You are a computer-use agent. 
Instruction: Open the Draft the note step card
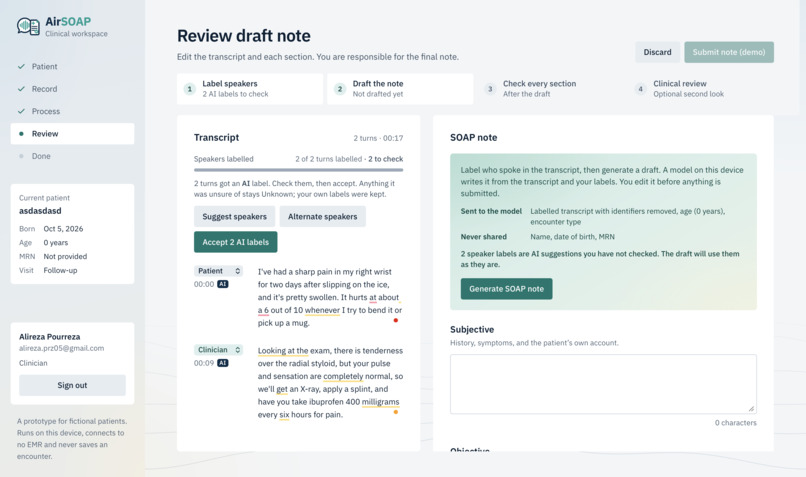(400, 89)
